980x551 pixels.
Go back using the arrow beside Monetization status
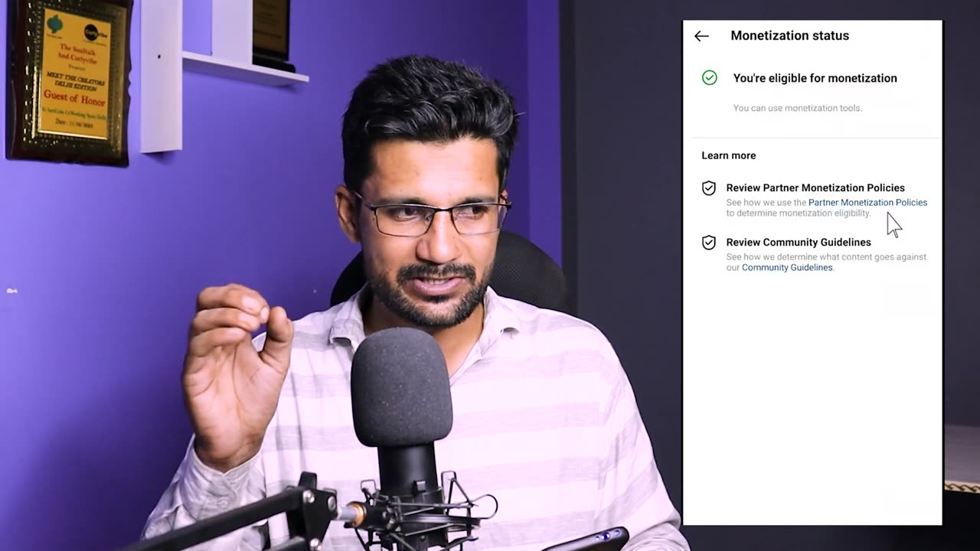coord(701,36)
